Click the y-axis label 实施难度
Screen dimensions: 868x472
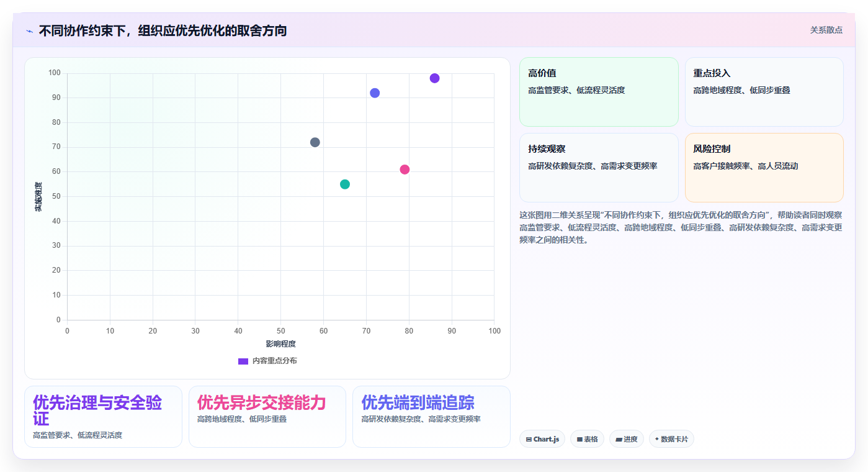tap(38, 196)
